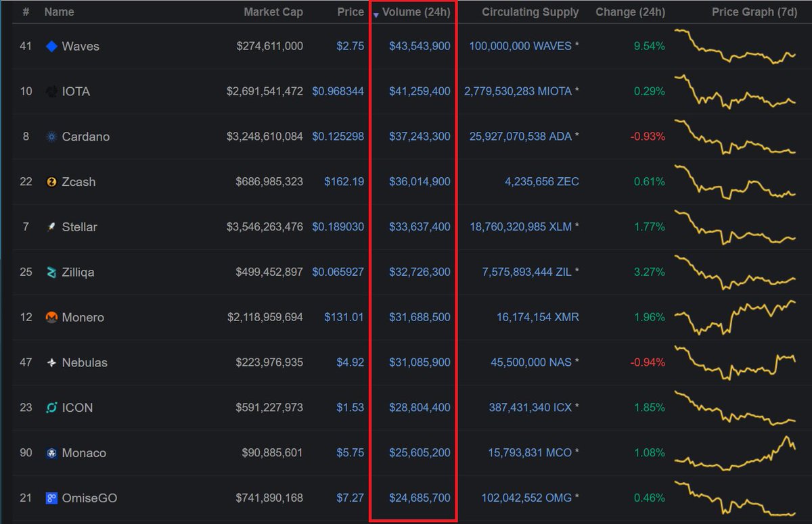This screenshot has width=812, height=524.
Task: Click the Monaco coin logo icon
Action: pos(51,453)
